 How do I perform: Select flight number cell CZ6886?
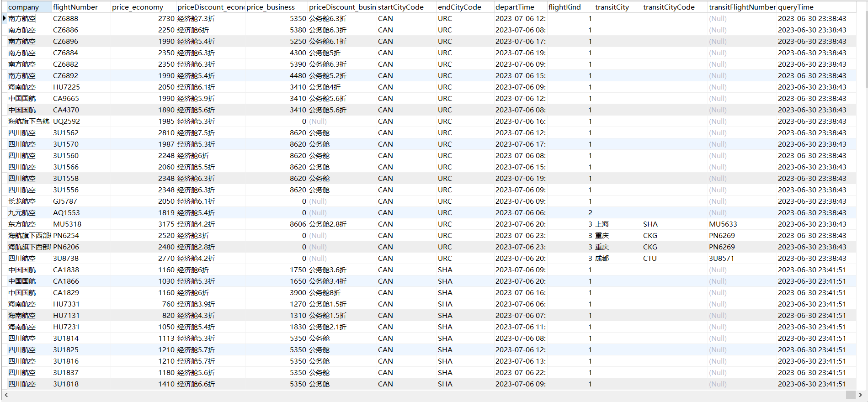pos(81,30)
